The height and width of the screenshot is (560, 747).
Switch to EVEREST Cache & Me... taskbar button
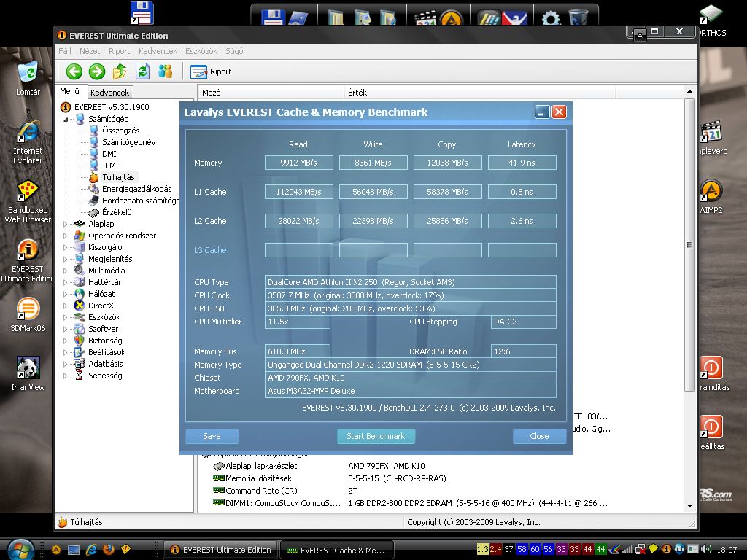tap(337, 550)
